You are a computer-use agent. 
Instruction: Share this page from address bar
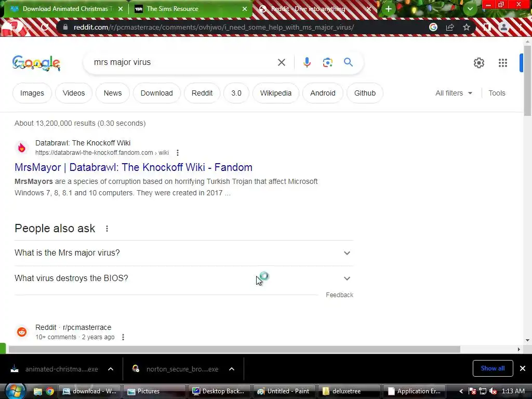pos(450,27)
